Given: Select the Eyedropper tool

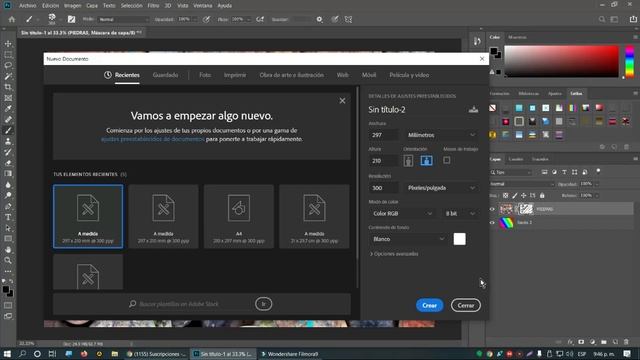Looking at the screenshot, I should [8, 109].
